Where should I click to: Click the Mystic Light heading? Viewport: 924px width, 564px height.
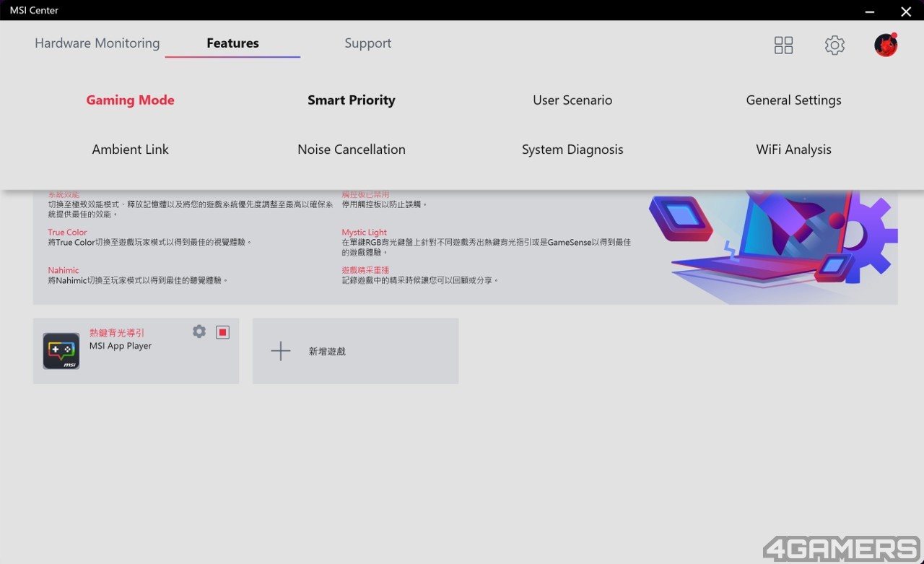tap(365, 233)
